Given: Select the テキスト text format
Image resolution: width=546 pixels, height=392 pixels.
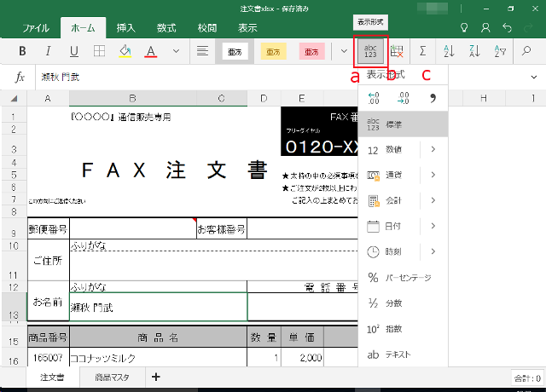Looking at the screenshot, I should (x=403, y=355).
